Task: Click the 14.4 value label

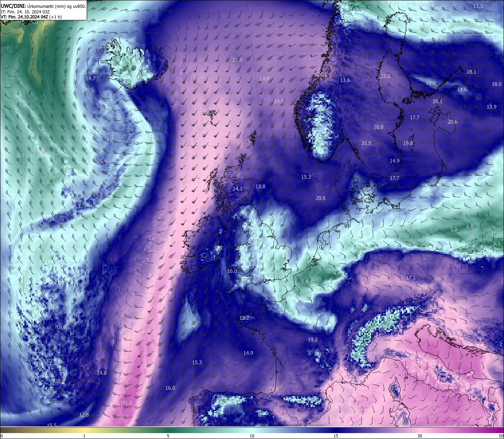Action: pyautogui.click(x=102, y=161)
